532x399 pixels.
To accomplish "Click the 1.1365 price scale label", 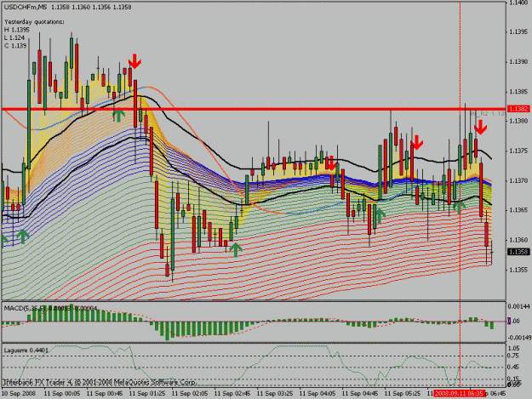I will [x=518, y=210].
